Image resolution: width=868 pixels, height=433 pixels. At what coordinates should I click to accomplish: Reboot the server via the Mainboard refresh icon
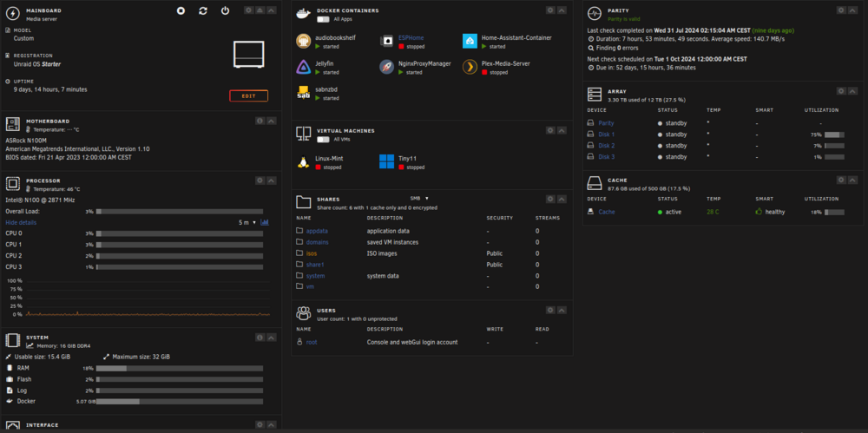pyautogui.click(x=202, y=10)
